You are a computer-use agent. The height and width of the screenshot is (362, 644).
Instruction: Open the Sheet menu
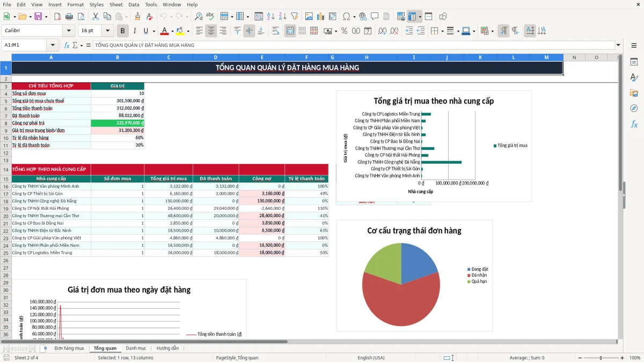point(116,4)
